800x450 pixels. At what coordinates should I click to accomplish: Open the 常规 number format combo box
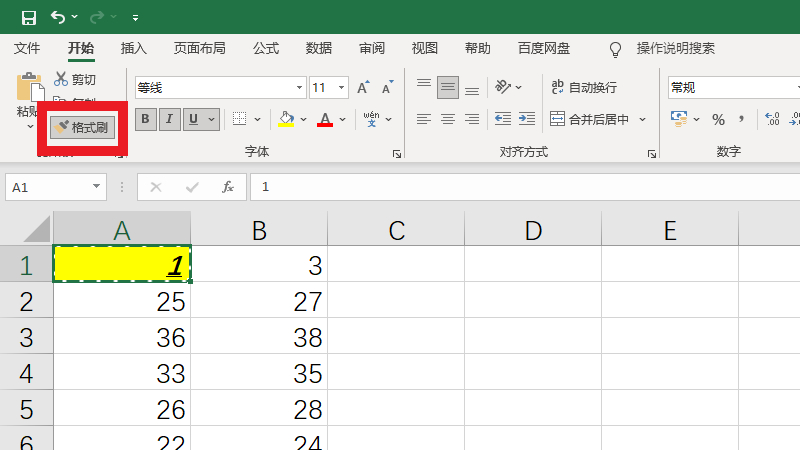734,88
